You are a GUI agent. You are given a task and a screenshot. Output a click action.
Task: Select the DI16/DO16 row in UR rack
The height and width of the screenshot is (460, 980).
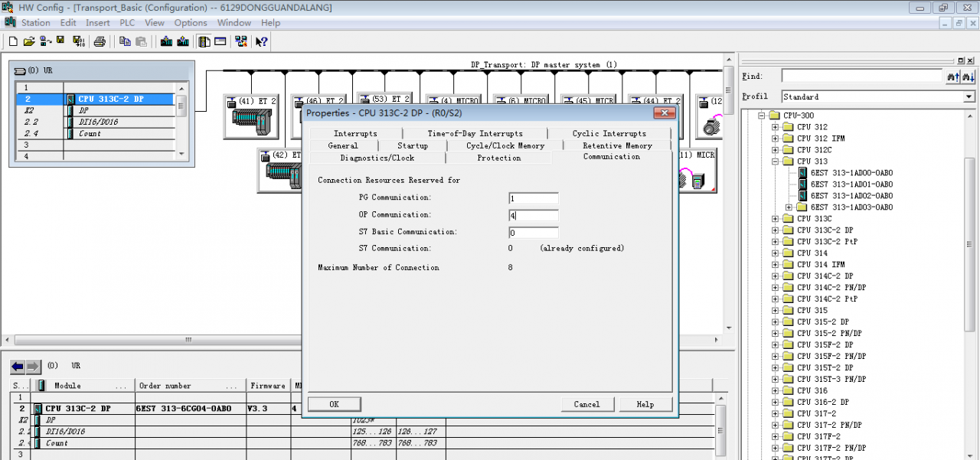tap(96, 122)
